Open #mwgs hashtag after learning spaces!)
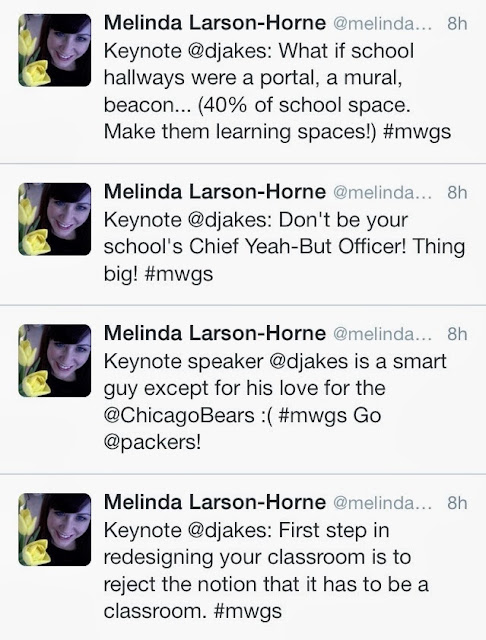Viewport: 486px width, 640px height. 417,133
